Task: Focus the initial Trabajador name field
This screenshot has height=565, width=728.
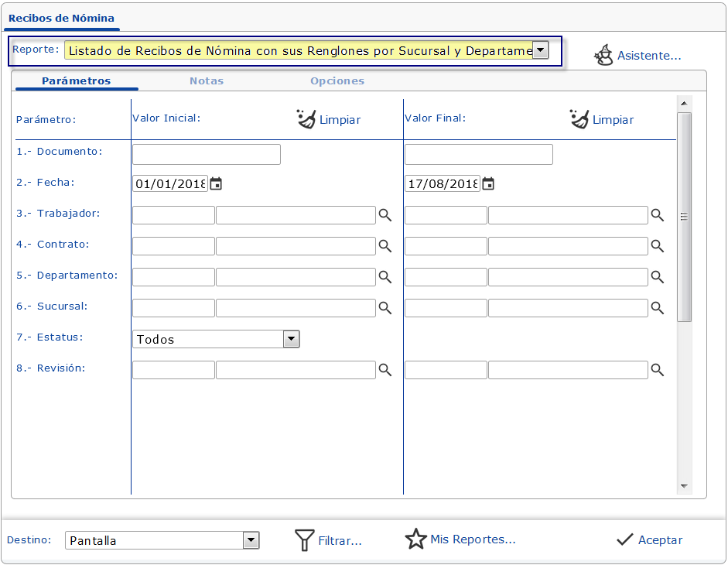Action: pos(296,215)
